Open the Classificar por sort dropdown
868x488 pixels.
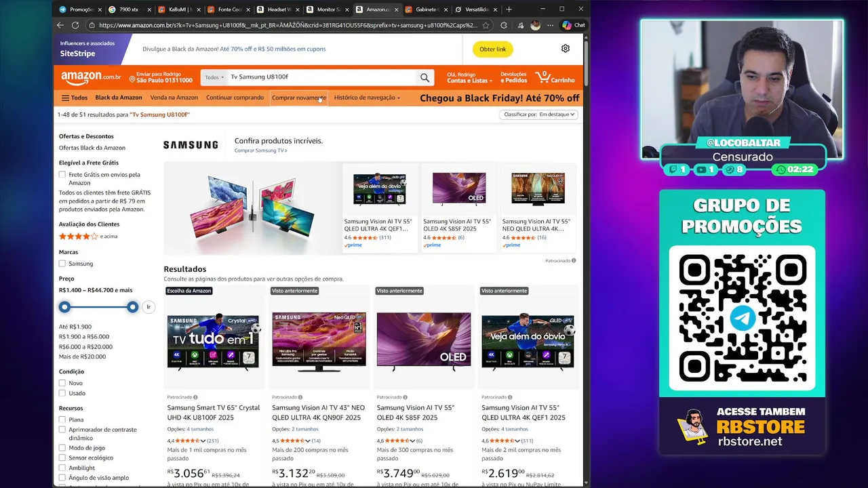pos(539,115)
